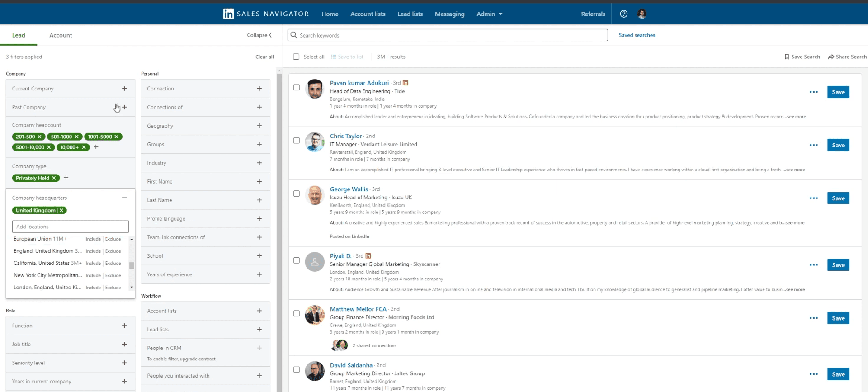Image resolution: width=868 pixels, height=392 pixels.
Task: Open more options for Matthew Mellor FCA
Action: (x=814, y=318)
